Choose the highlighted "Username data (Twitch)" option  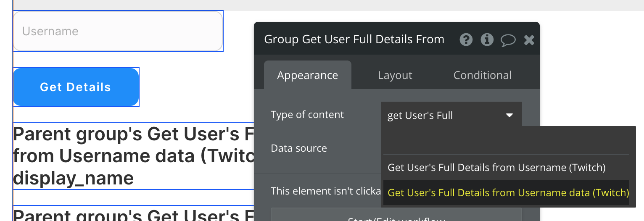[x=508, y=193]
